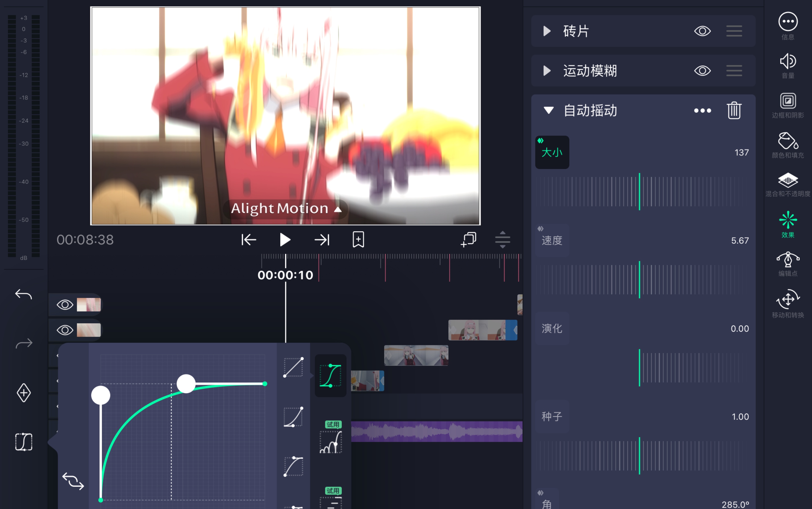Image resolution: width=812 pixels, height=509 pixels.
Task: Reorder handle for the 砖片 effect
Action: click(x=734, y=31)
